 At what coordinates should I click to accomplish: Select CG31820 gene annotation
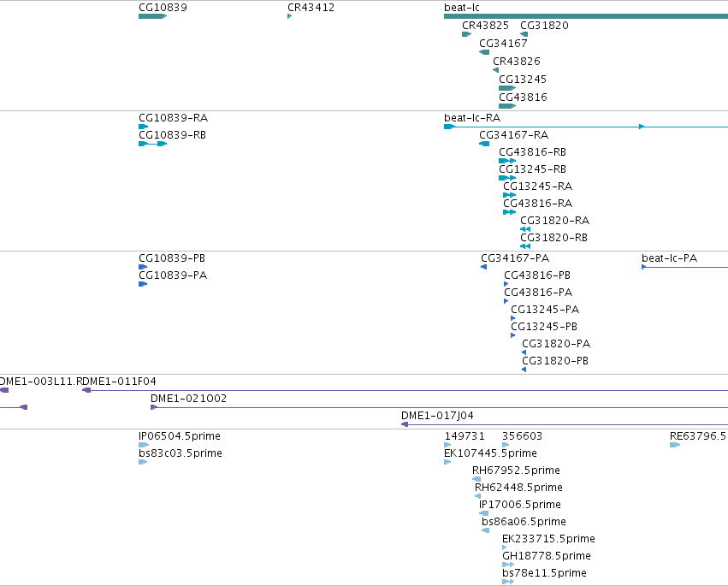point(524,34)
